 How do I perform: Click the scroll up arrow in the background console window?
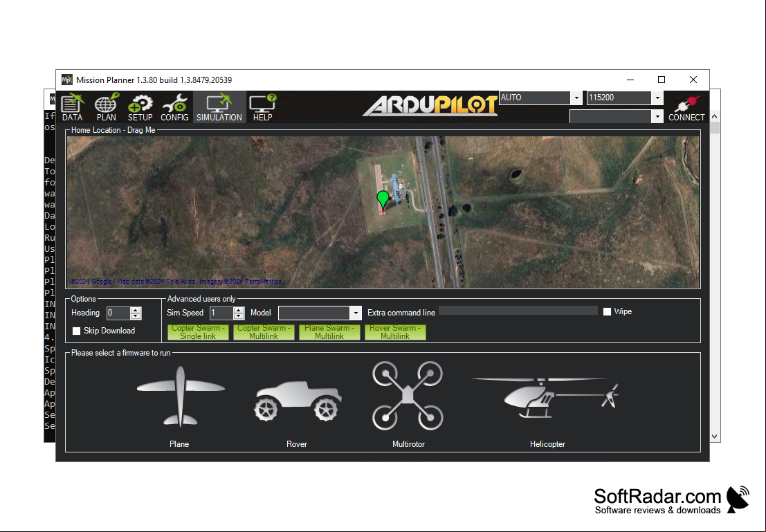coord(715,116)
